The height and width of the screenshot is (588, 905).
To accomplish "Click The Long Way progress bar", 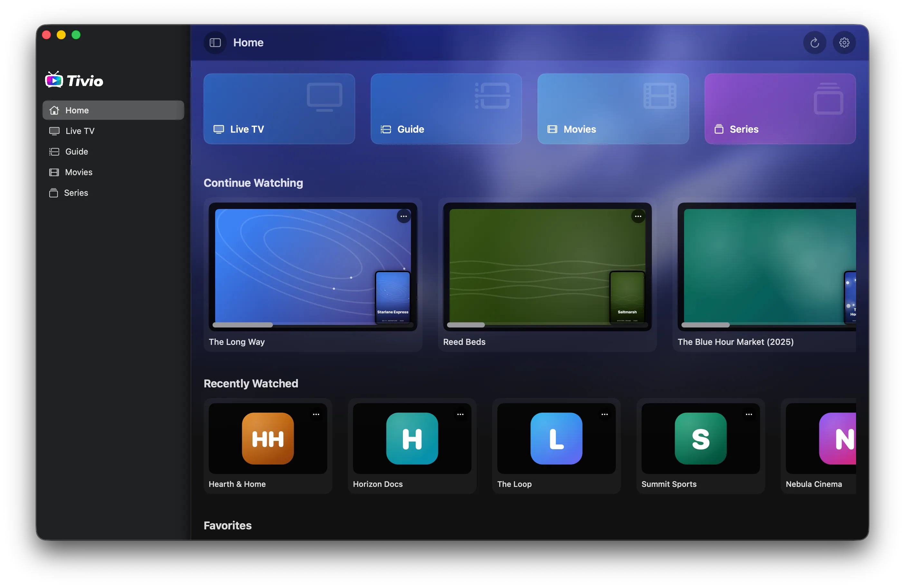I will coord(313,325).
